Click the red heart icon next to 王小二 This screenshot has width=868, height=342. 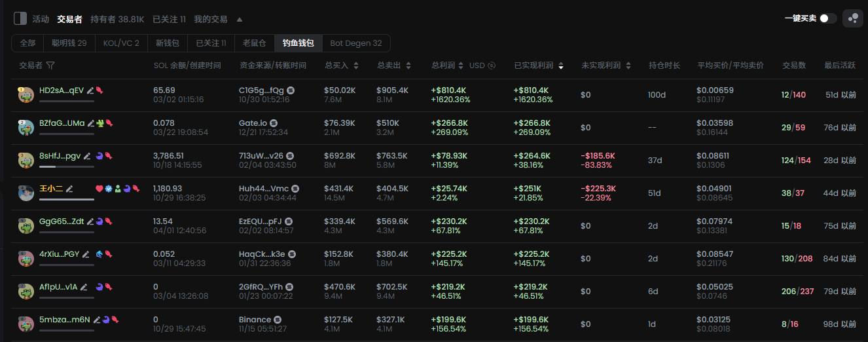tap(99, 189)
